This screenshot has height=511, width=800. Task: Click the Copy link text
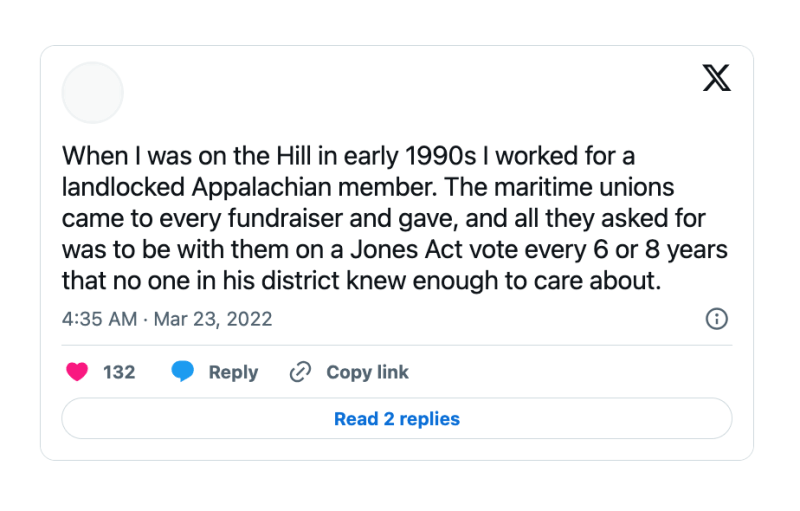click(x=367, y=372)
